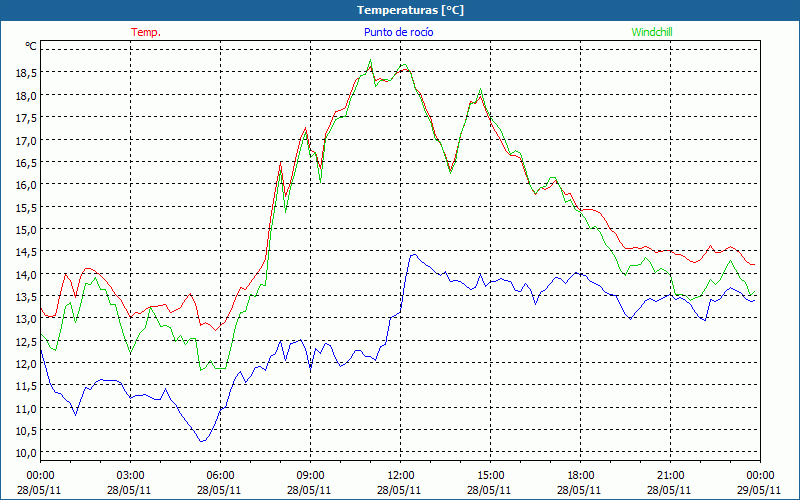The width and height of the screenshot is (800, 500).
Task: Select the red 'Temp.' legend label
Action: click(x=146, y=32)
